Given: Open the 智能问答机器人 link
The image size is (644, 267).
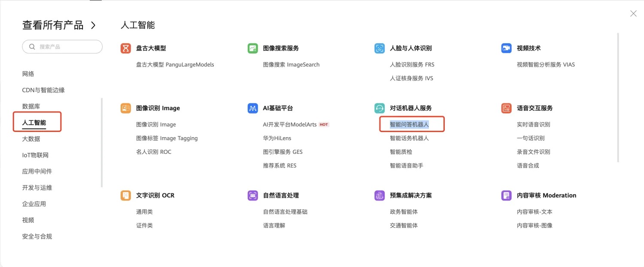Looking at the screenshot, I should coord(409,125).
